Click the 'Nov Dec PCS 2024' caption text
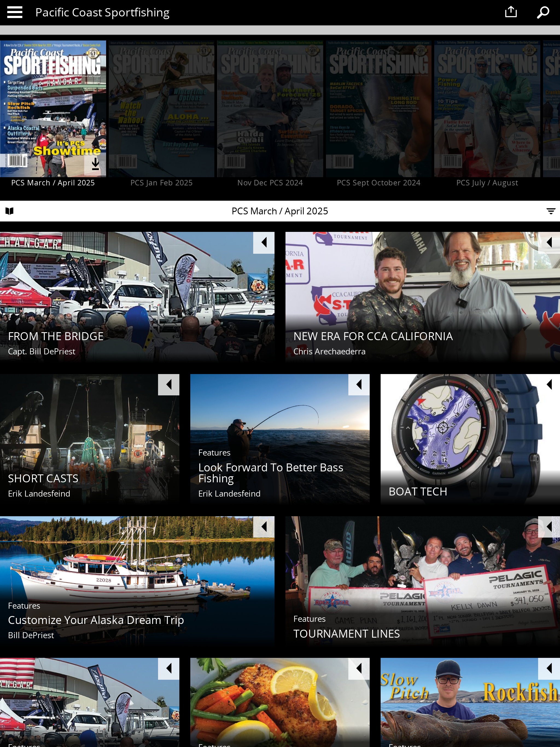560x747 pixels. point(270,183)
